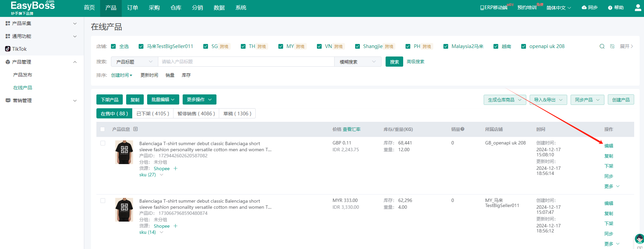This screenshot has width=644, height=249.
Task: Switch to the 暂停销售 ( 4086 ) tab
Action: 196,114
